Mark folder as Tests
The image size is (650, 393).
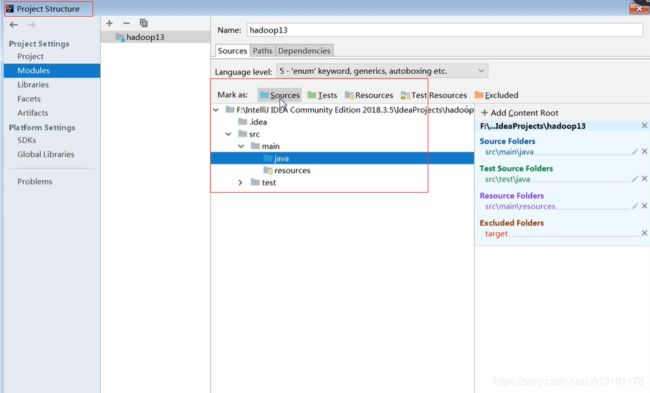322,95
